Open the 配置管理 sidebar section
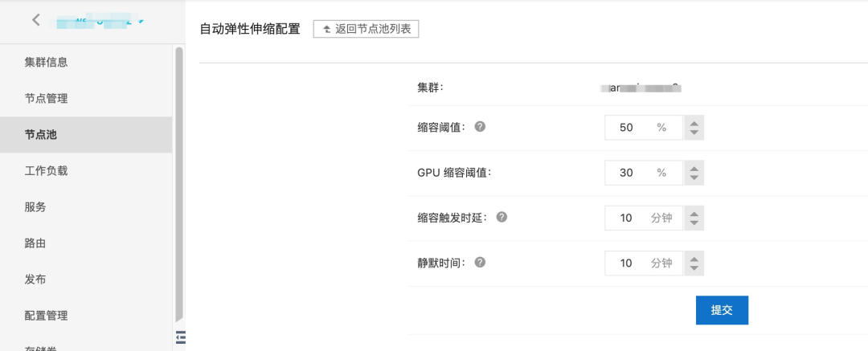The image size is (868, 351). 46,316
